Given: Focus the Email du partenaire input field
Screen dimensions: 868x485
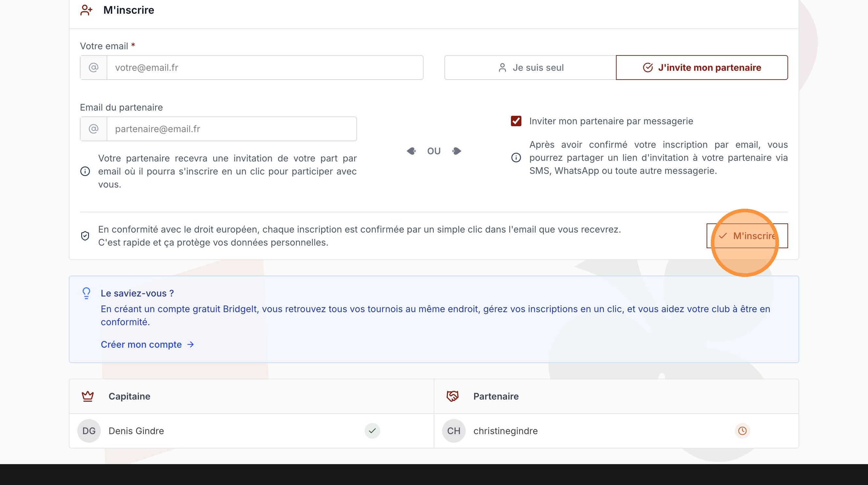Looking at the screenshot, I should tap(232, 129).
